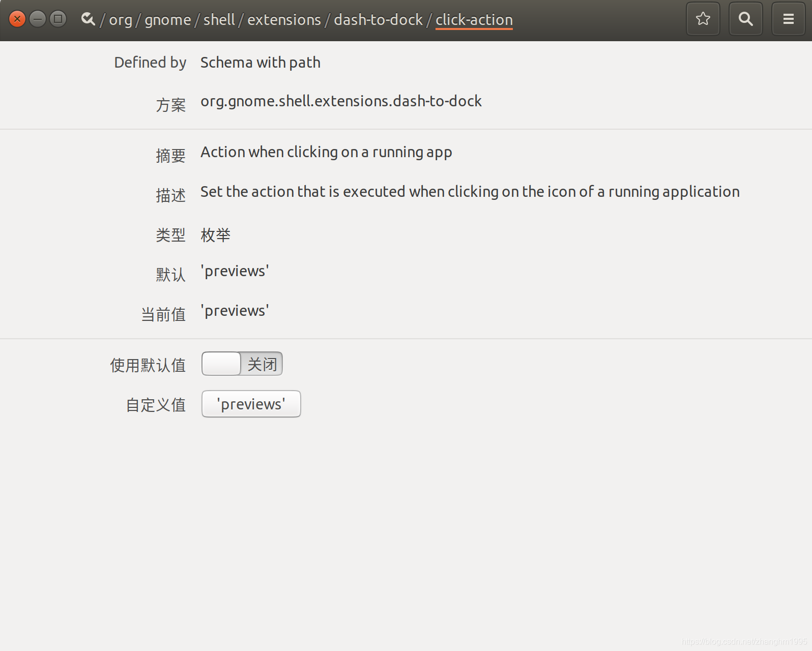This screenshot has width=812, height=651.
Task: Click the bookmark star icon
Action: point(703,19)
